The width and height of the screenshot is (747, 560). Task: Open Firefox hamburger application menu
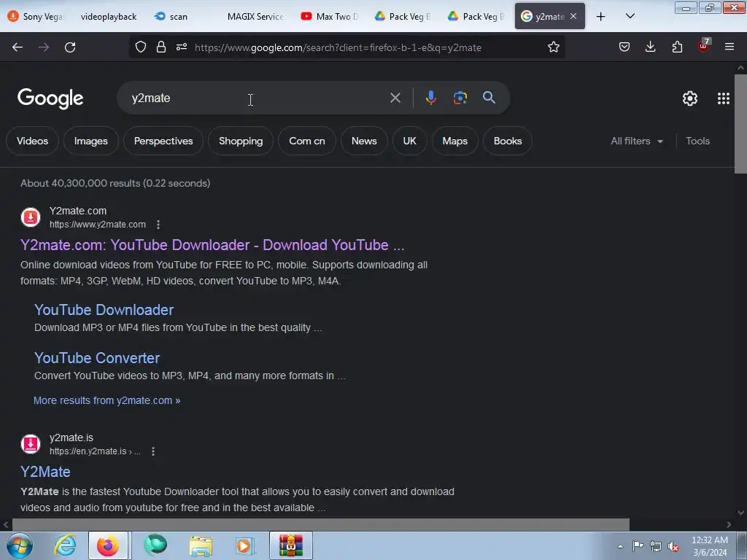tap(729, 47)
